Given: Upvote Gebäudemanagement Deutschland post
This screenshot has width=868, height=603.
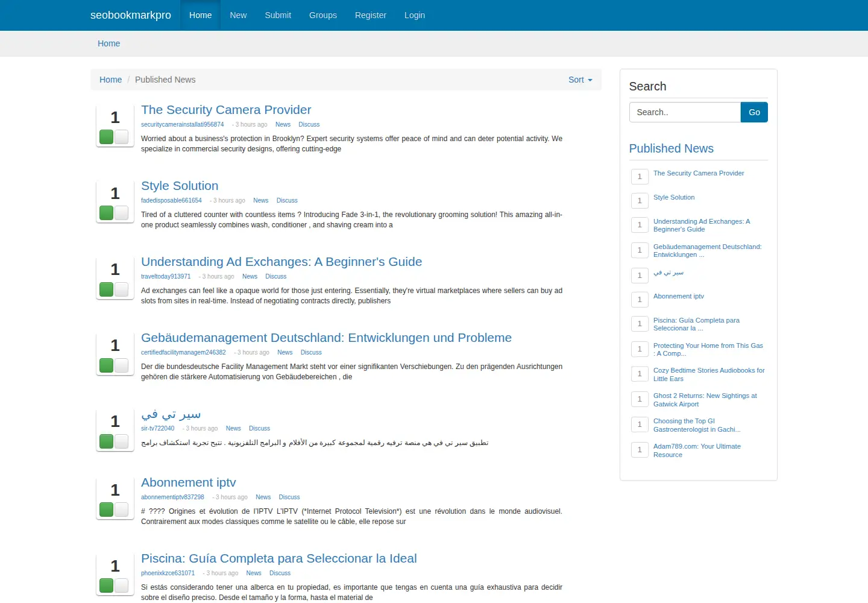Looking at the screenshot, I should tap(107, 365).
